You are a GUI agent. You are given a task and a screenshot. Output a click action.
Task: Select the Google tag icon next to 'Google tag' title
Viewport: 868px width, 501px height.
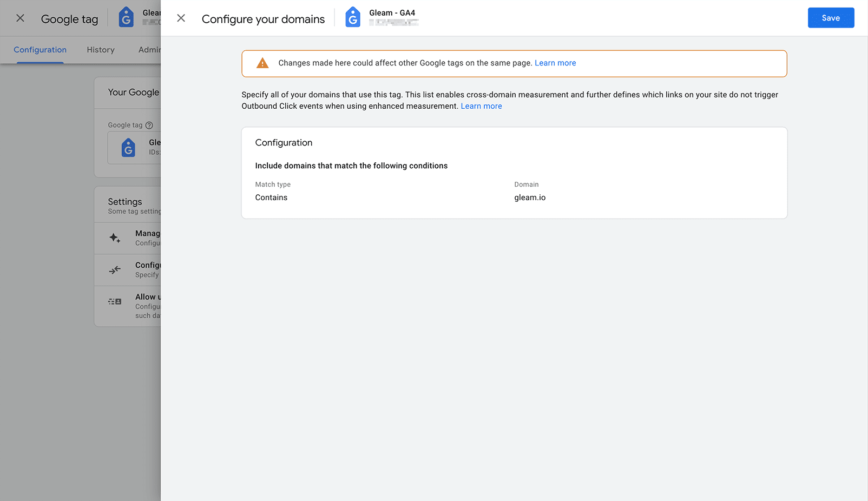coord(126,17)
